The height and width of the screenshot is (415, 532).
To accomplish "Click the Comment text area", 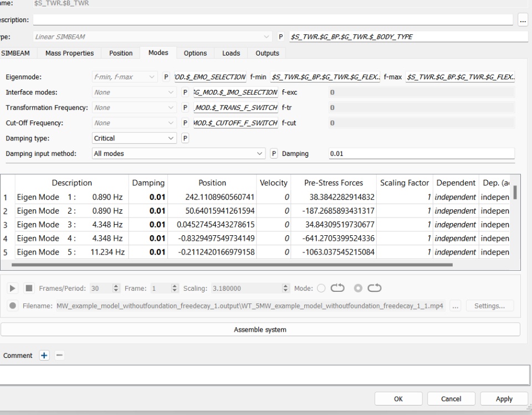I will 265,375.
